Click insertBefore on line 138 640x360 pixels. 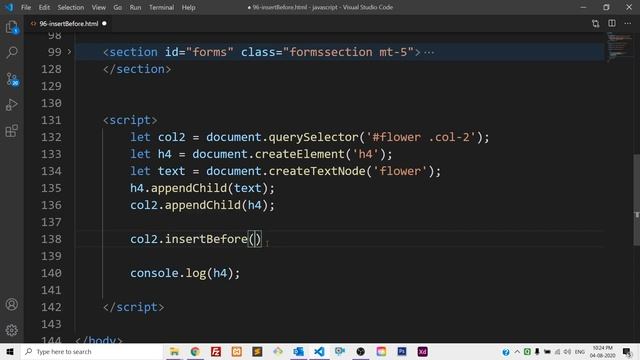206,239
